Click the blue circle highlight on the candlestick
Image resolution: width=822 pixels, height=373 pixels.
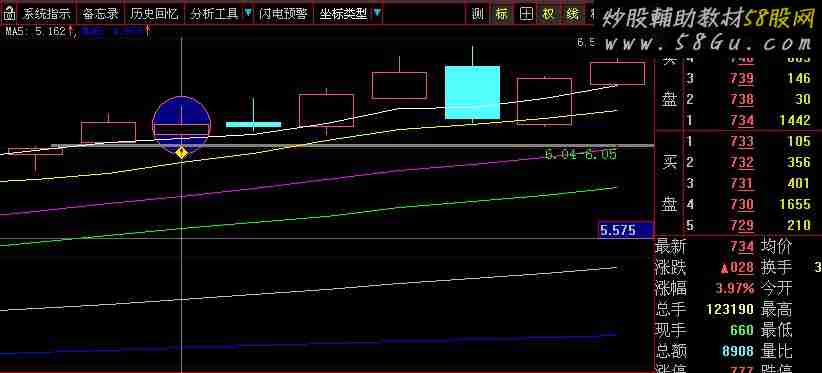181,125
